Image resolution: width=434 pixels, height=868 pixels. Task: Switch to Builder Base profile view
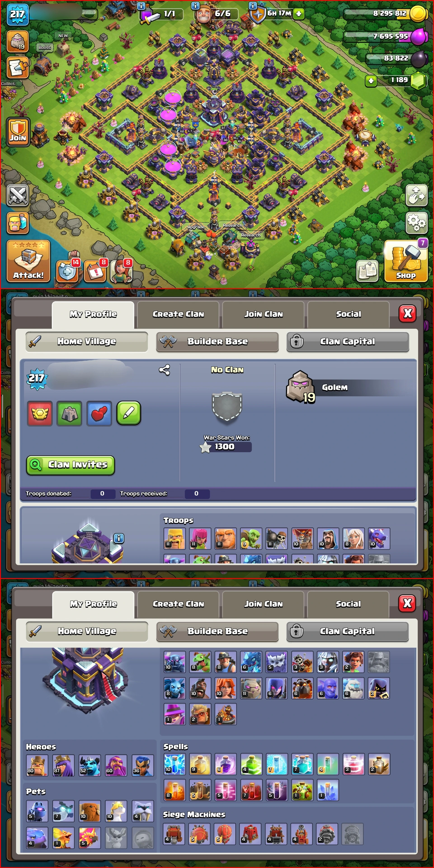coord(217,342)
